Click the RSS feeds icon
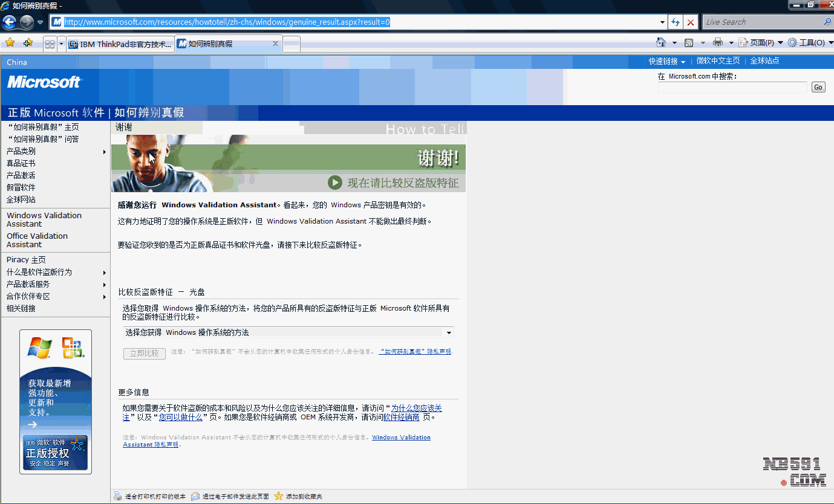This screenshot has width=834, height=504. tap(689, 43)
